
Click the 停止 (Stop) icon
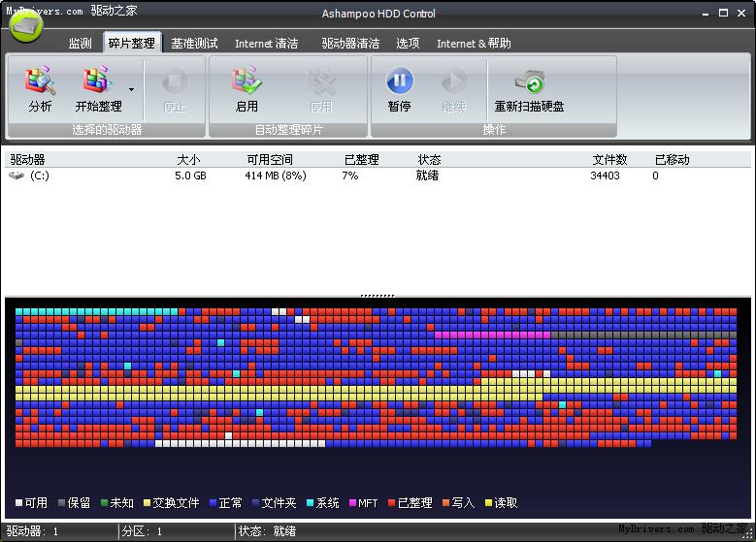[175, 82]
